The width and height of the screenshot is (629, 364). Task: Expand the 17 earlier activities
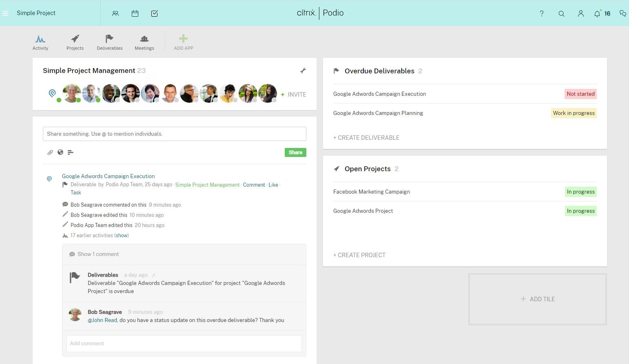point(122,236)
